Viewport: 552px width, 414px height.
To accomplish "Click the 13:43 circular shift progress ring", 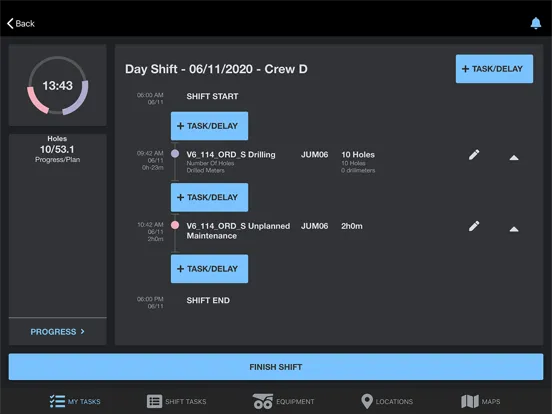I will coord(58,86).
